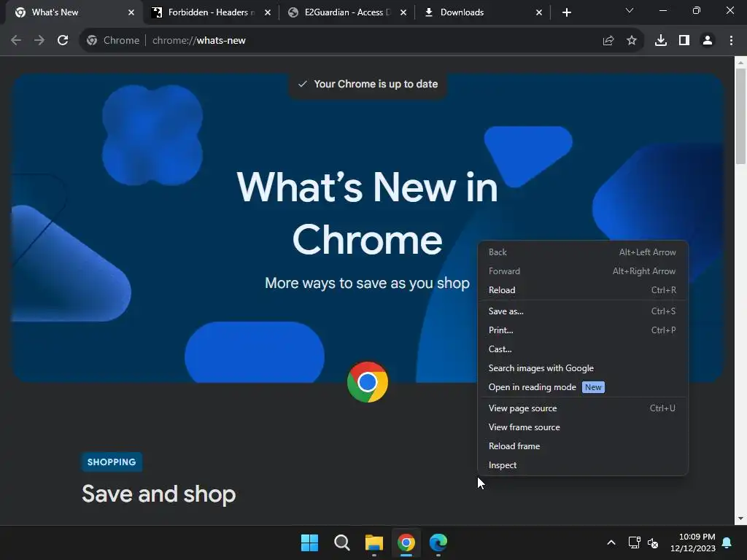
Task: Open the profile avatar icon
Action: coord(708,41)
